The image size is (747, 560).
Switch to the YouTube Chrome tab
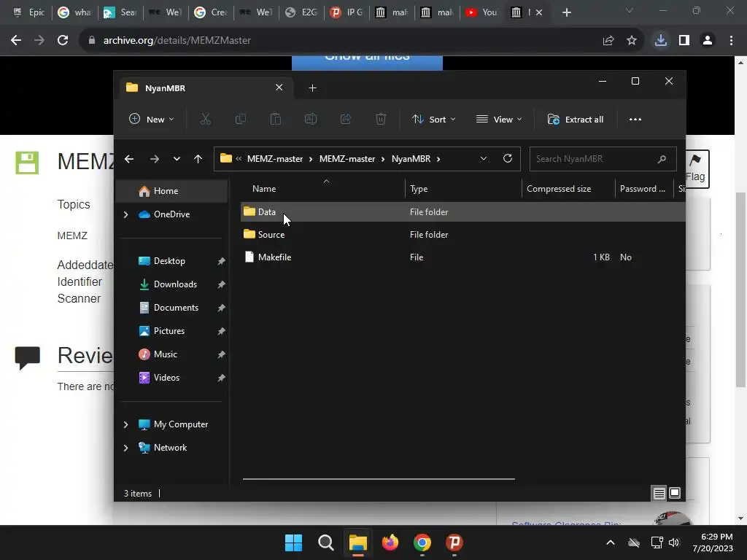click(x=481, y=12)
